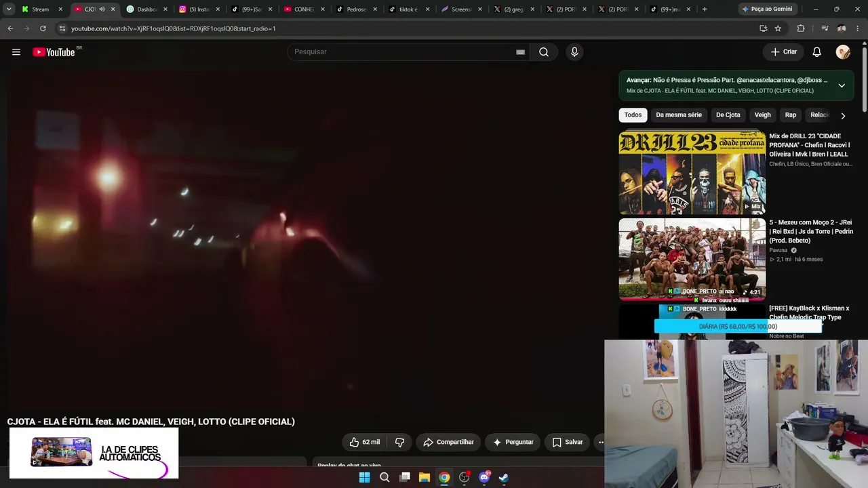Open Mexeu com Moço 2 thumbnail
Viewport: 868px width, 488px height.
tap(692, 259)
